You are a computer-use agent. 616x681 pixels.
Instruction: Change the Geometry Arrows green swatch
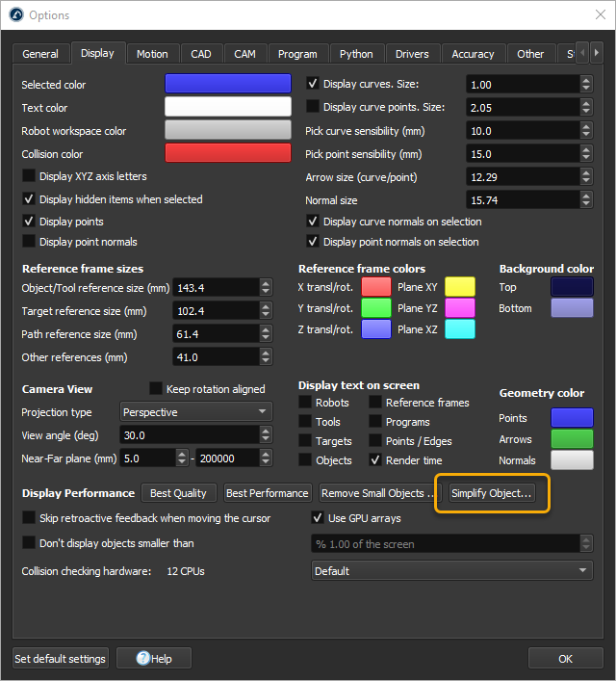(572, 439)
